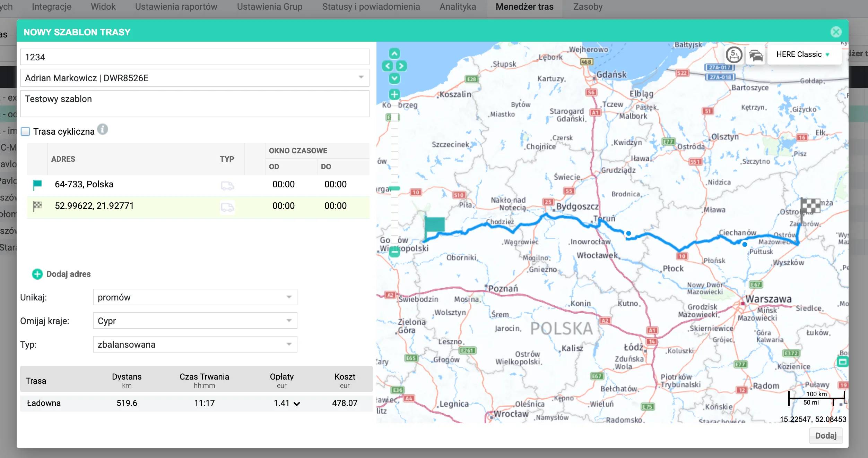This screenshot has height=458, width=868.
Task: Pan the map down with the arrow
Action: click(394, 78)
